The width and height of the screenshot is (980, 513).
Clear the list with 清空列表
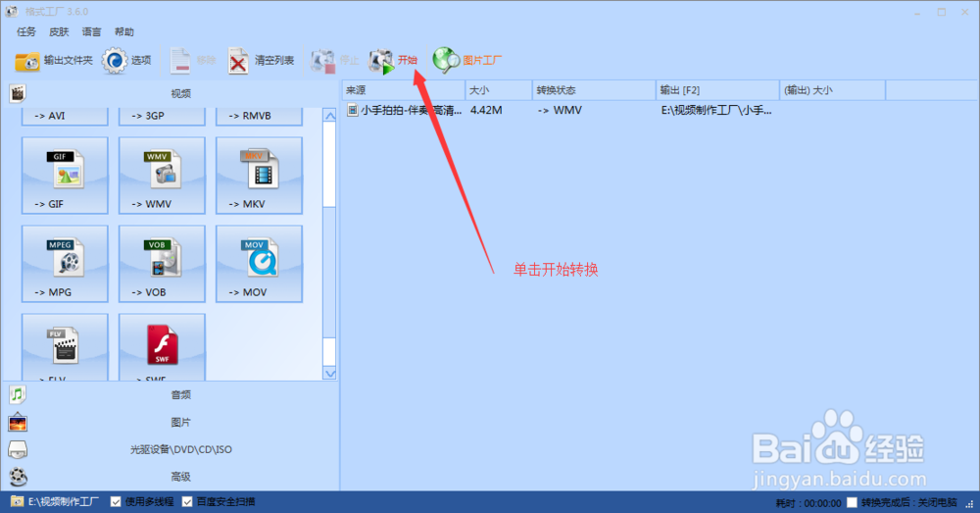tap(261, 61)
